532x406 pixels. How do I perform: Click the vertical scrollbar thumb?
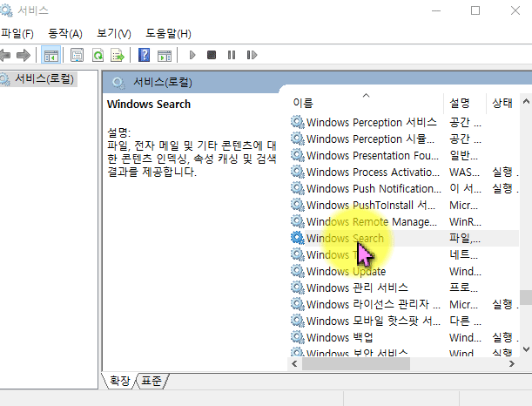point(526,297)
